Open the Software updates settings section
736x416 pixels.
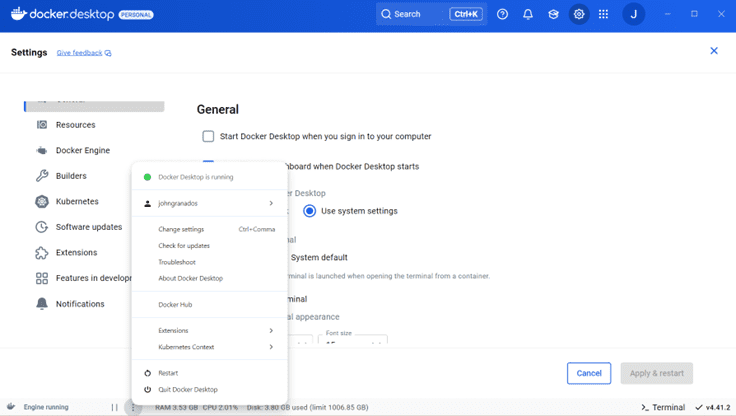[89, 227]
